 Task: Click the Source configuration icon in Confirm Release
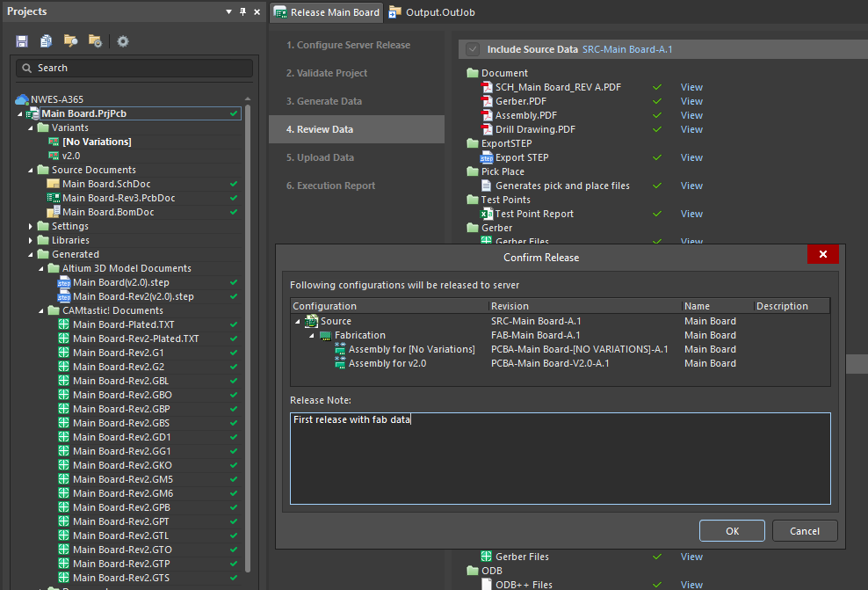(312, 321)
